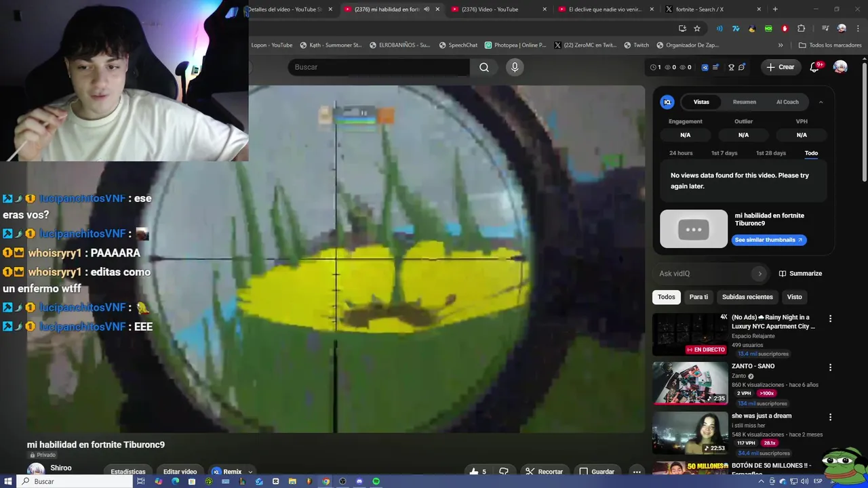Select the Para ti filter chip
Screen dimensions: 868x488
coord(698,297)
